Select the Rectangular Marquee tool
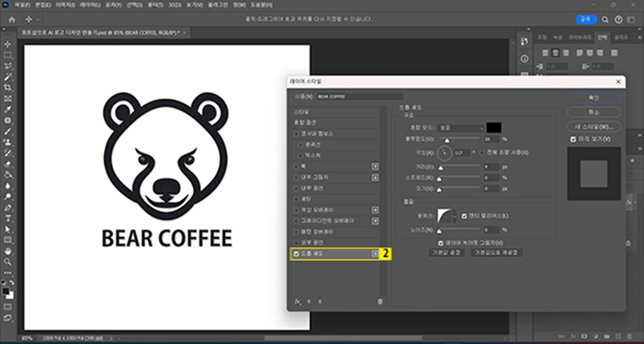The width and height of the screenshot is (644, 344). [x=8, y=54]
